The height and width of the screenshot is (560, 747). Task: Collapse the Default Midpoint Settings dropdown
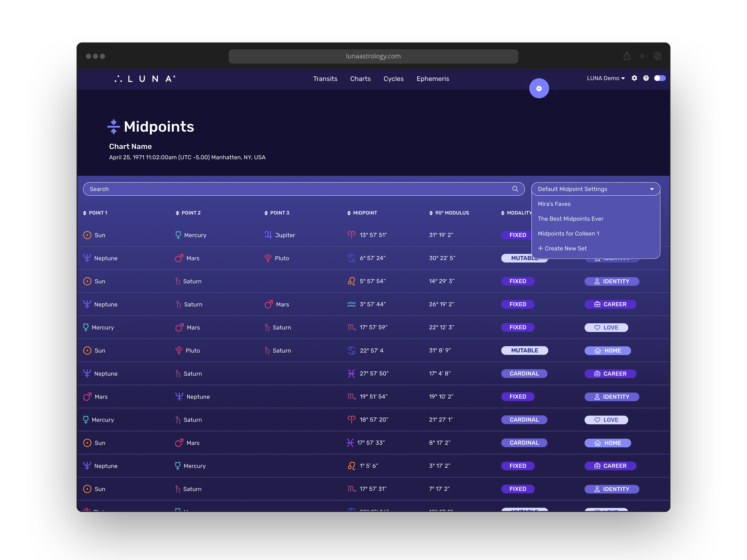[651, 189]
